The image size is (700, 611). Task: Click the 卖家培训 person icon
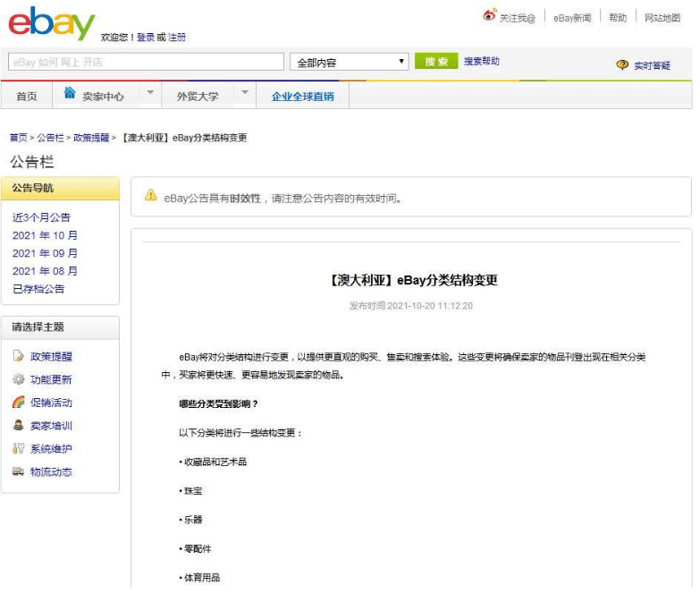click(x=18, y=425)
